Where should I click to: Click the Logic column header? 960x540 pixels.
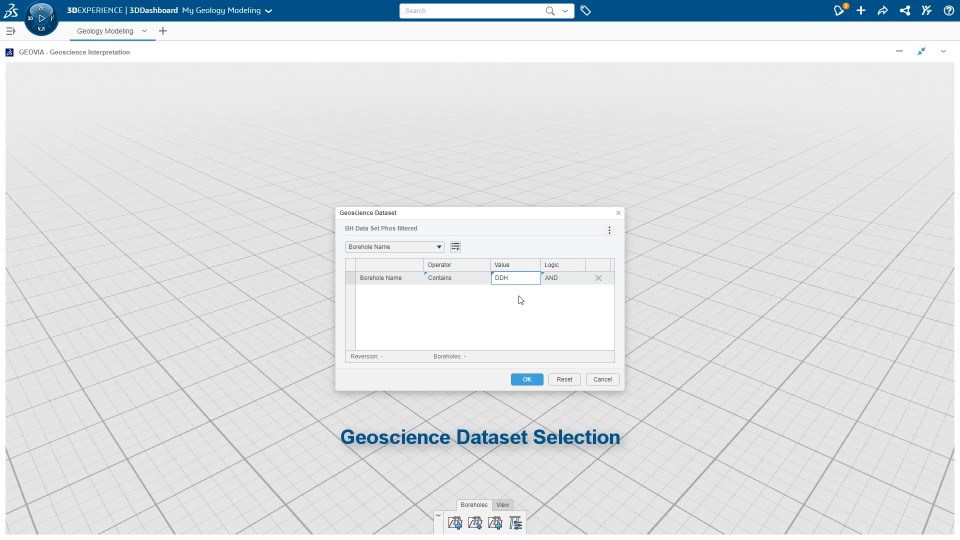pos(563,265)
